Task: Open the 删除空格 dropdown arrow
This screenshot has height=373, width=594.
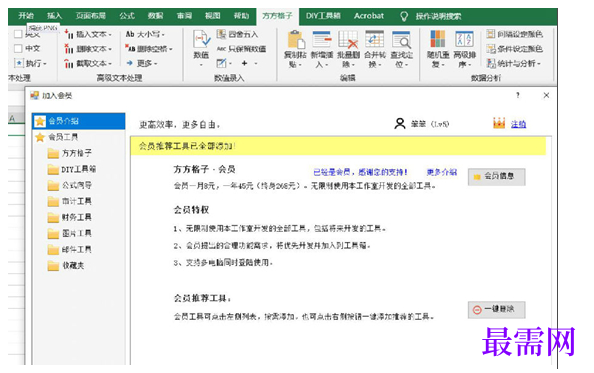Action: pos(171,49)
